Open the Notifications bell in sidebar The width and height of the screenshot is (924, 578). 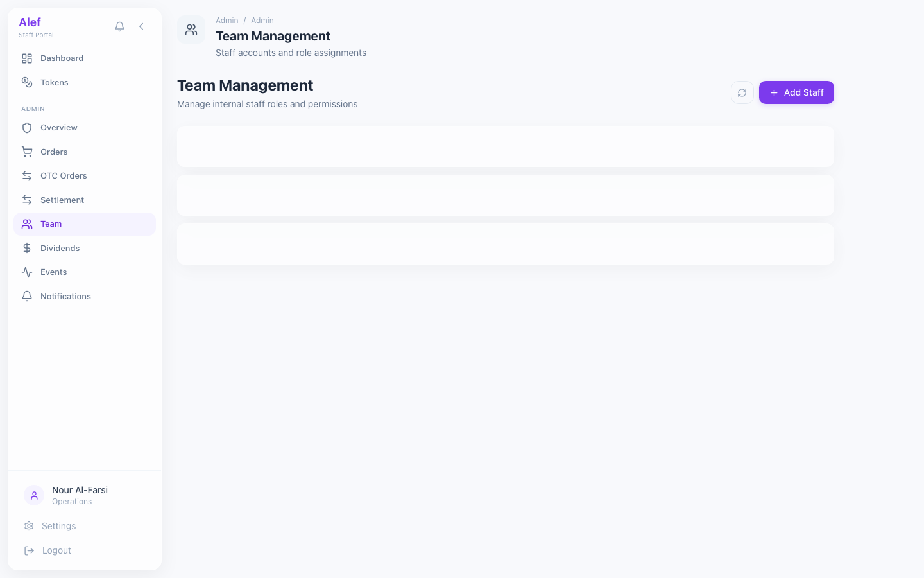[26, 296]
